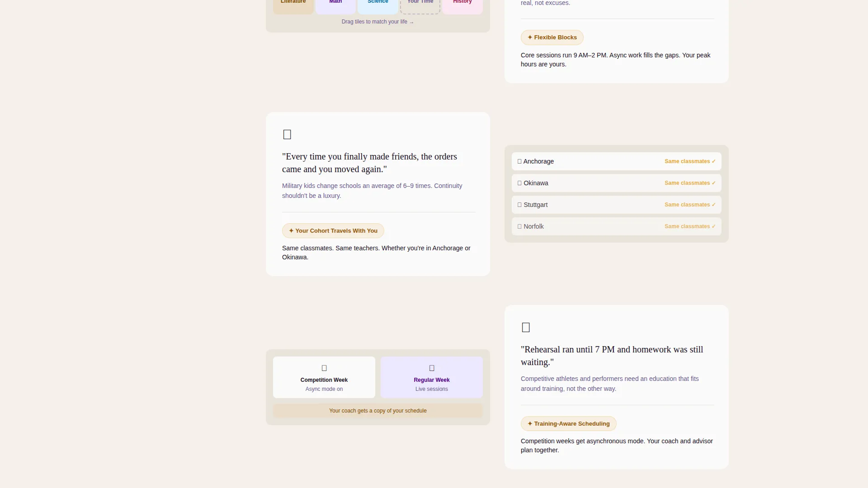The width and height of the screenshot is (868, 488).
Task: Click 'Your coach gets a copy of your schedule' banner
Action: coord(378,411)
